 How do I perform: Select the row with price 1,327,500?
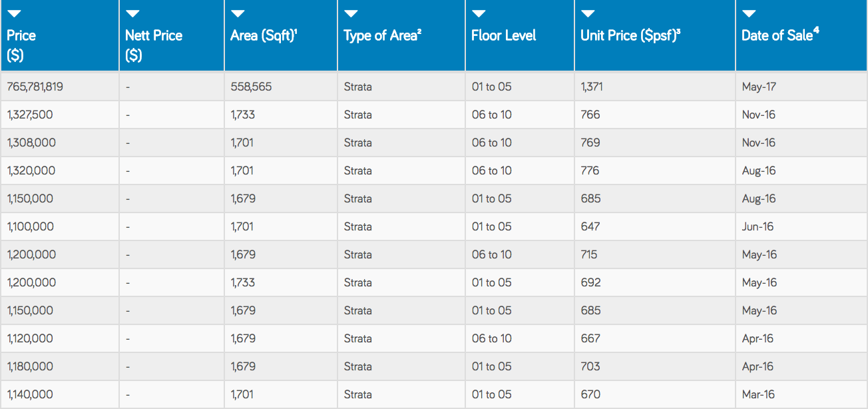pyautogui.click(x=434, y=115)
